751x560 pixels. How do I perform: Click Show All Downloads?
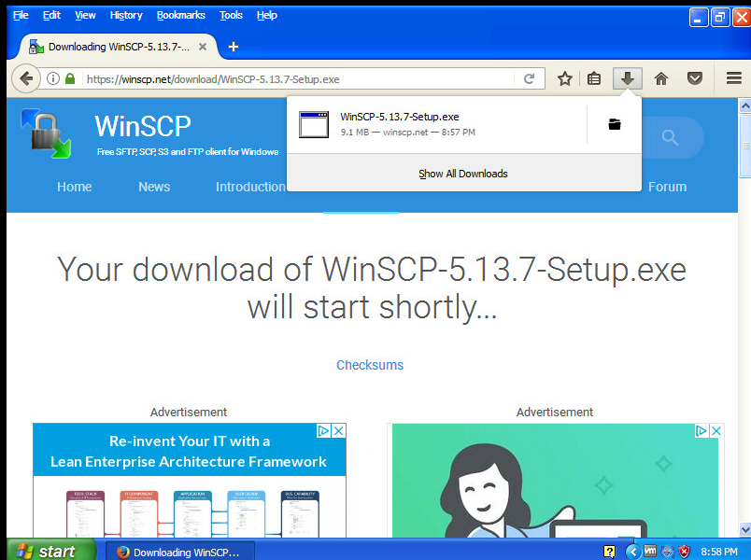(x=463, y=174)
